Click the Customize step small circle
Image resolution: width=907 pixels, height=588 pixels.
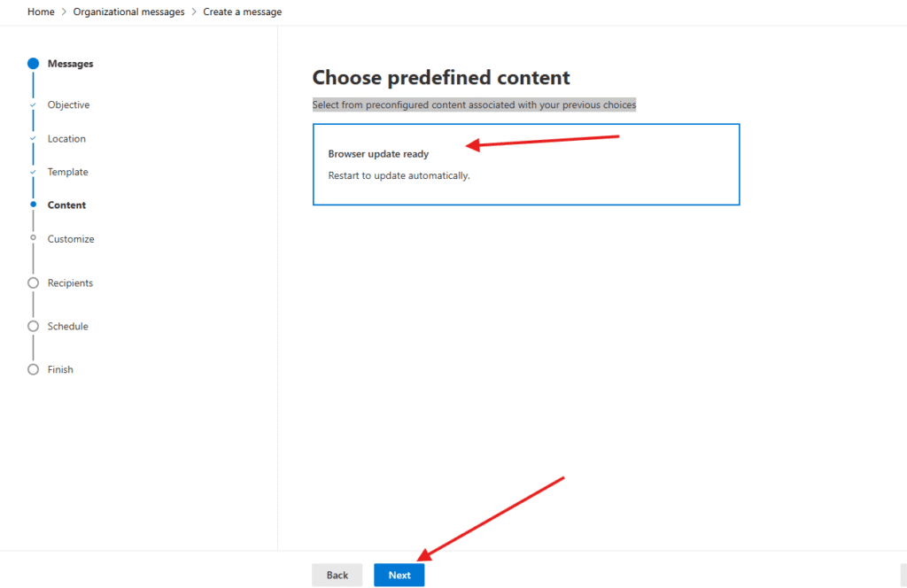(x=33, y=238)
